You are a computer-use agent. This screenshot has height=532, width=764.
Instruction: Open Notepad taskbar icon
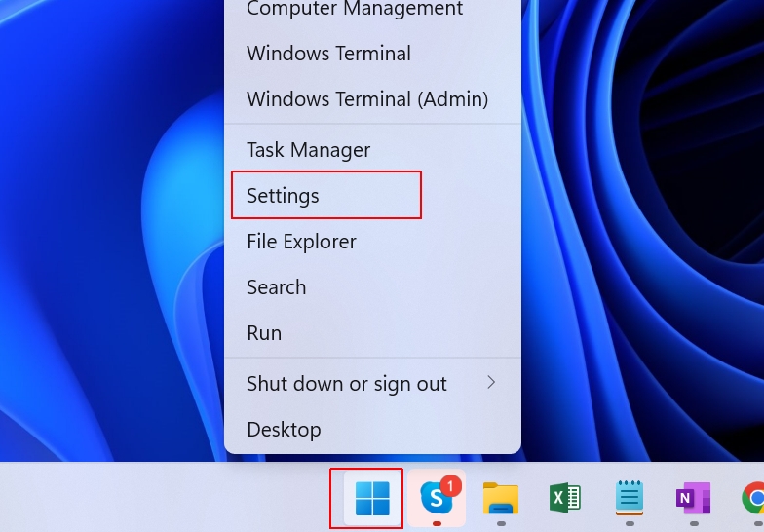630,498
